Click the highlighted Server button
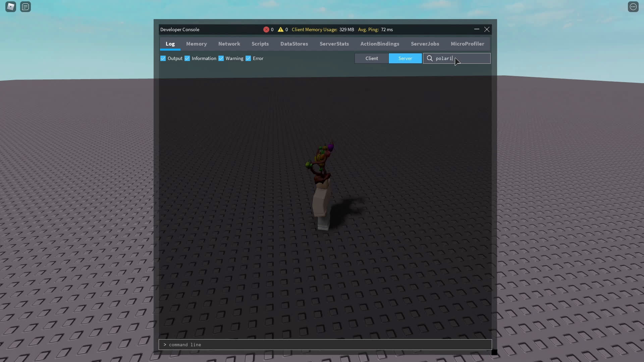644x362 pixels. pyautogui.click(x=405, y=58)
